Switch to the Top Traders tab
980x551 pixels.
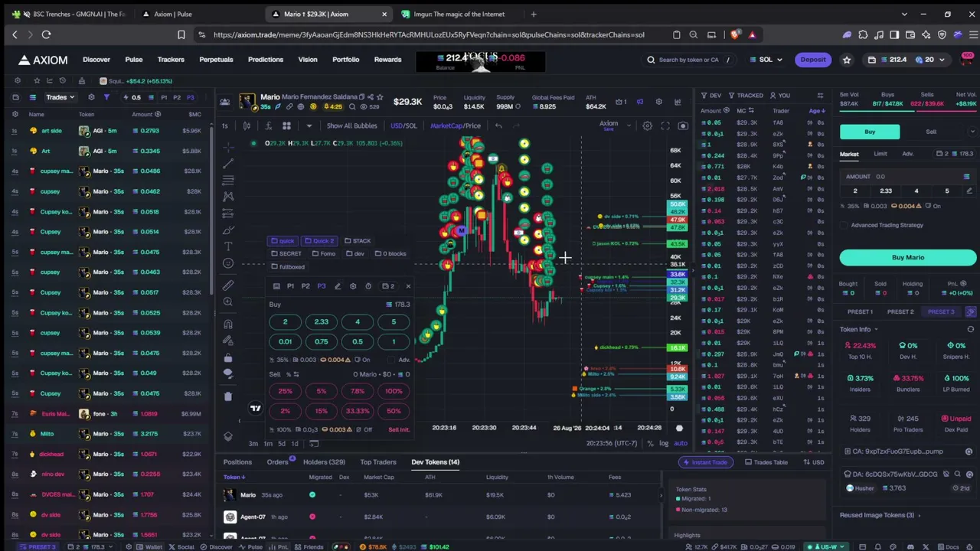(x=378, y=462)
